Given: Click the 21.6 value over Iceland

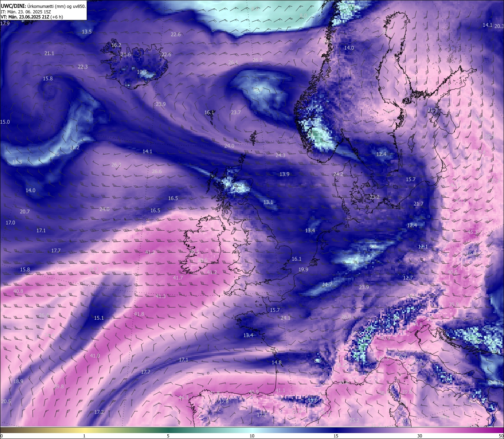Looking at the screenshot, I should [x=126, y=55].
